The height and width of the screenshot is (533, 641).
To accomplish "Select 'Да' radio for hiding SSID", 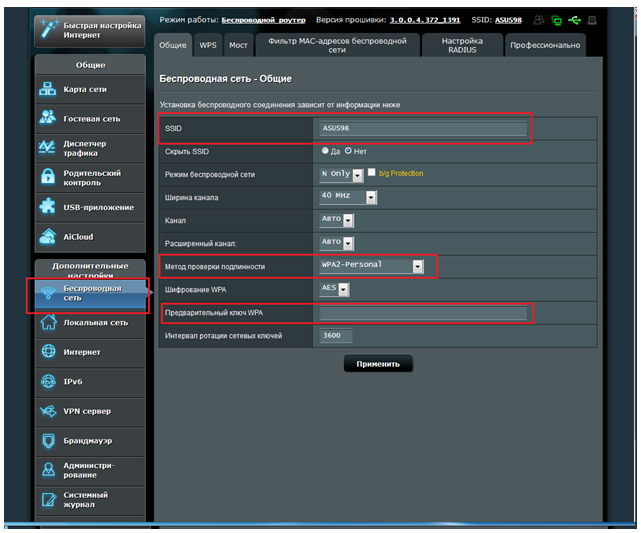I will (x=325, y=151).
